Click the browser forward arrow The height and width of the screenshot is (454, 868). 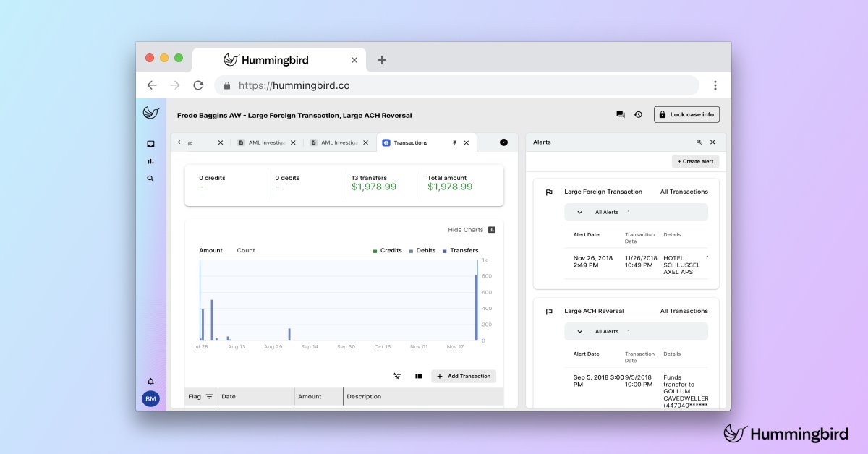(x=175, y=85)
